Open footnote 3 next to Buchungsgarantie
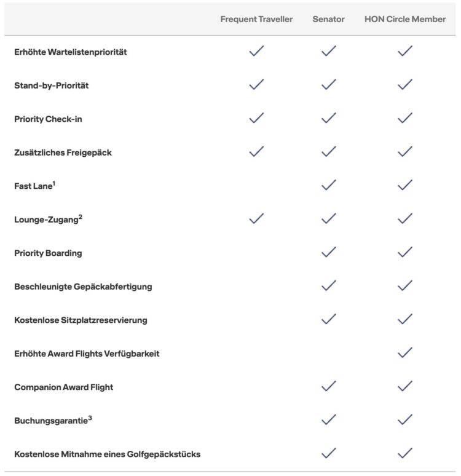 (90, 418)
